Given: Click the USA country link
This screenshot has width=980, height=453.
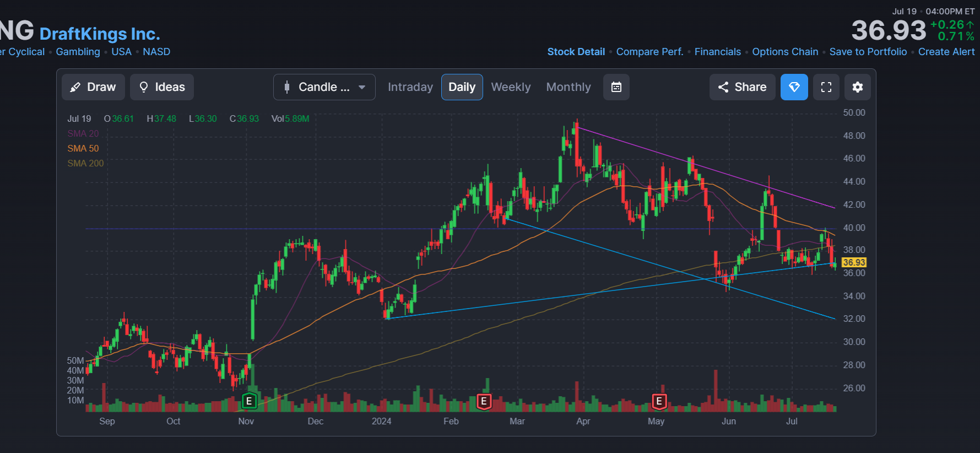Looking at the screenshot, I should [122, 52].
